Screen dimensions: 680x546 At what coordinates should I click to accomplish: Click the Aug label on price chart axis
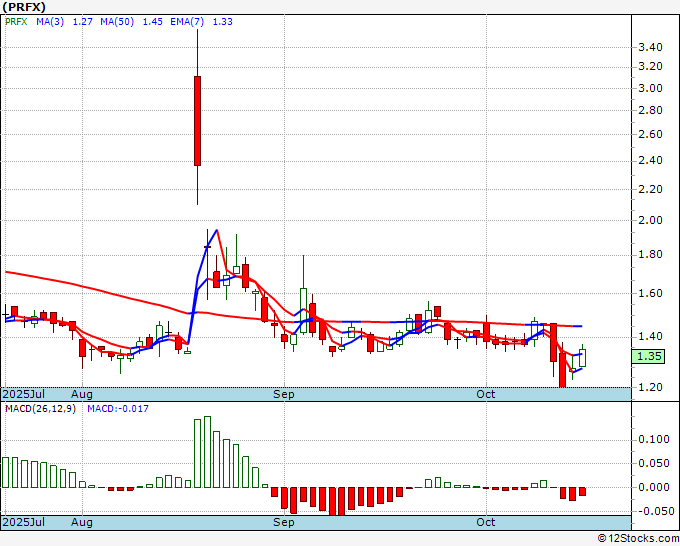[x=82, y=394]
